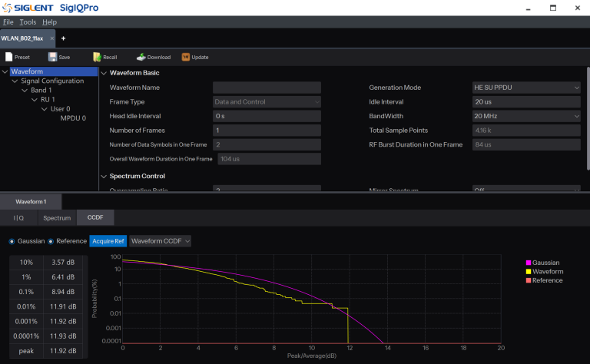Image resolution: width=590 pixels, height=364 pixels.
Task: Open the Tools menu
Action: point(28,22)
